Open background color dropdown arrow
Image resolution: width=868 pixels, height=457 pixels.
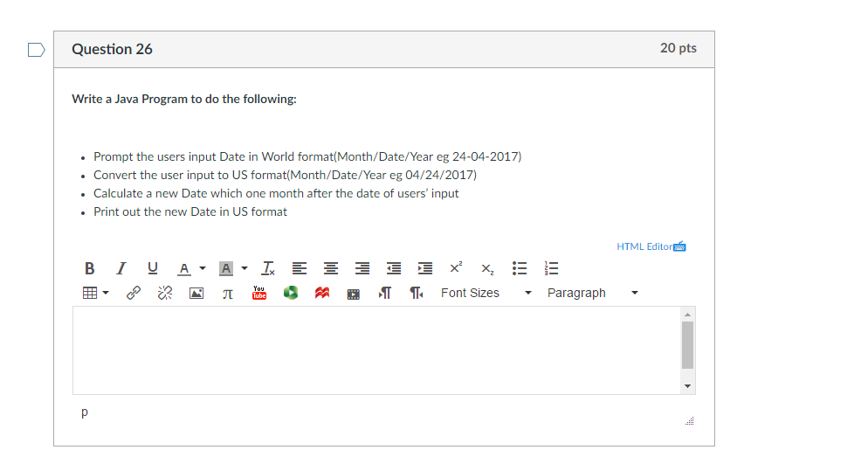245,268
